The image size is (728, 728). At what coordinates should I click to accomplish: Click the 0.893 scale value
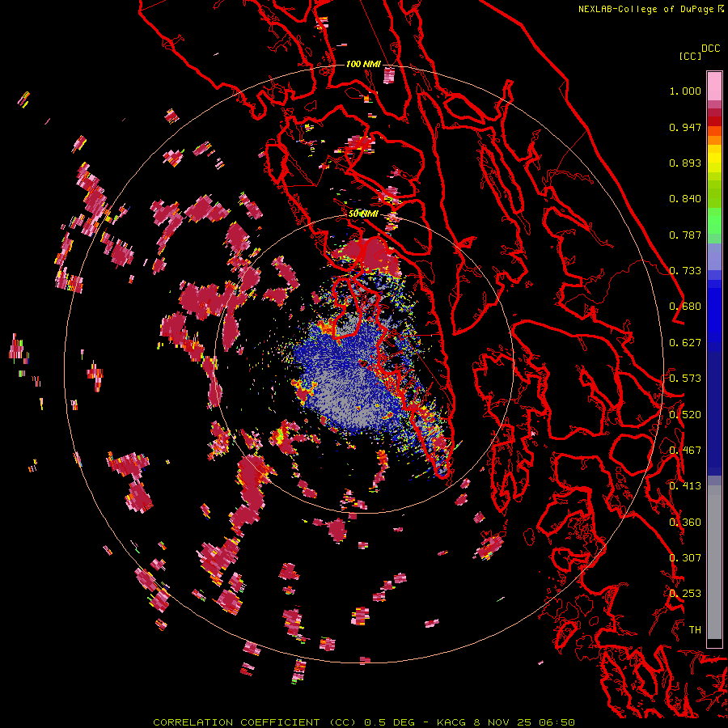pyautogui.click(x=685, y=163)
